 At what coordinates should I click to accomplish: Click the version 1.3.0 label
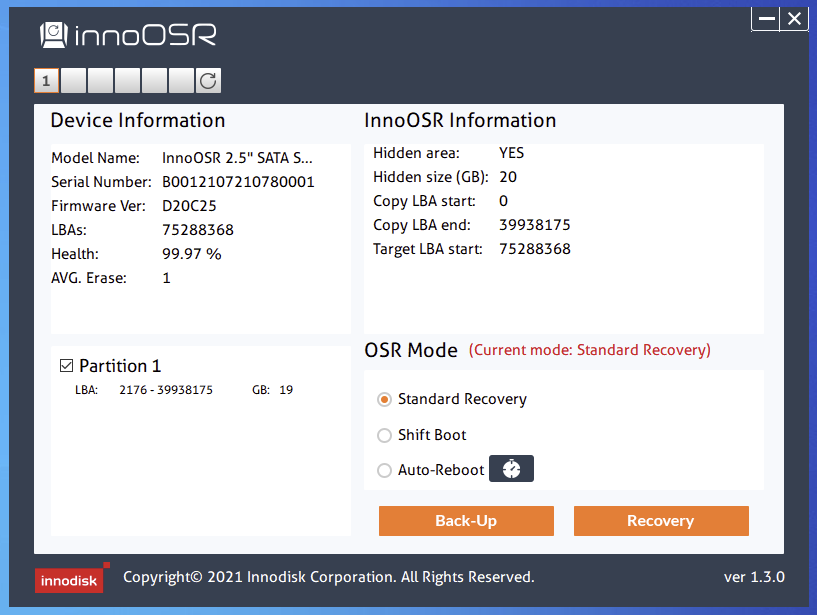click(754, 577)
